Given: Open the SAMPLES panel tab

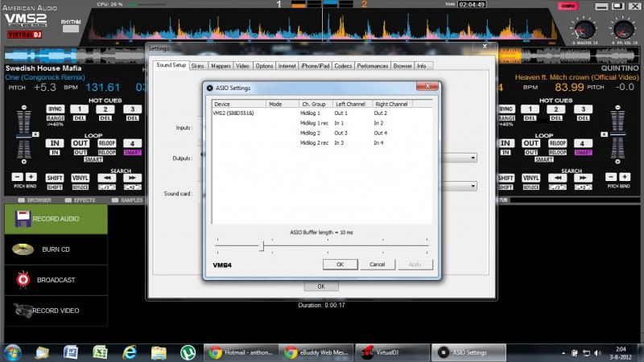Looking at the screenshot, I should (x=127, y=200).
